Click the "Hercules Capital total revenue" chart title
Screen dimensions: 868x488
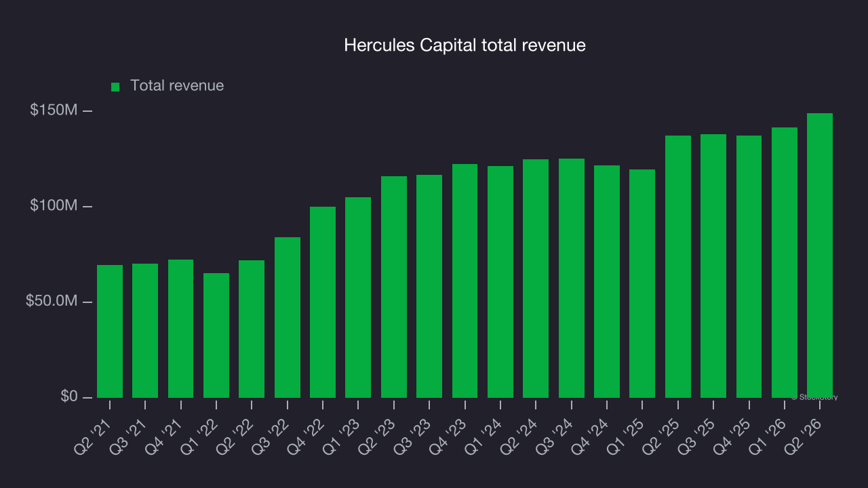tap(465, 45)
